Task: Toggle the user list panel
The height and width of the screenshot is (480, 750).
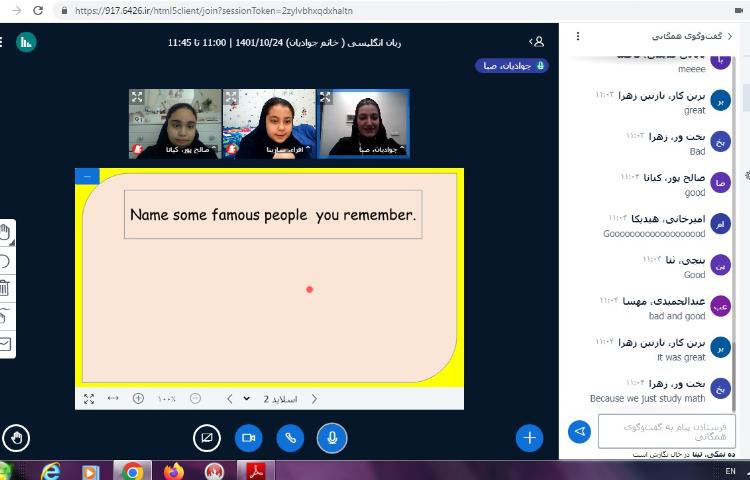Action: [538, 42]
